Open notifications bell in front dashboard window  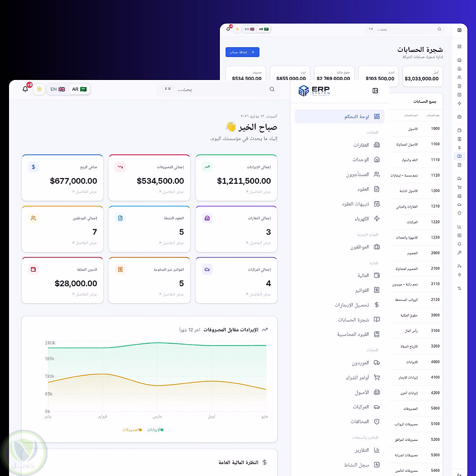[x=25, y=89]
